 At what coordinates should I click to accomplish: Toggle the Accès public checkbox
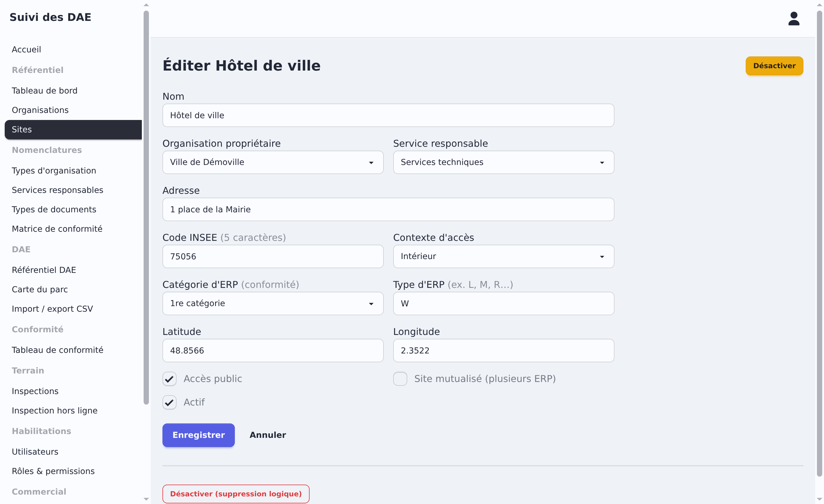pyautogui.click(x=170, y=379)
